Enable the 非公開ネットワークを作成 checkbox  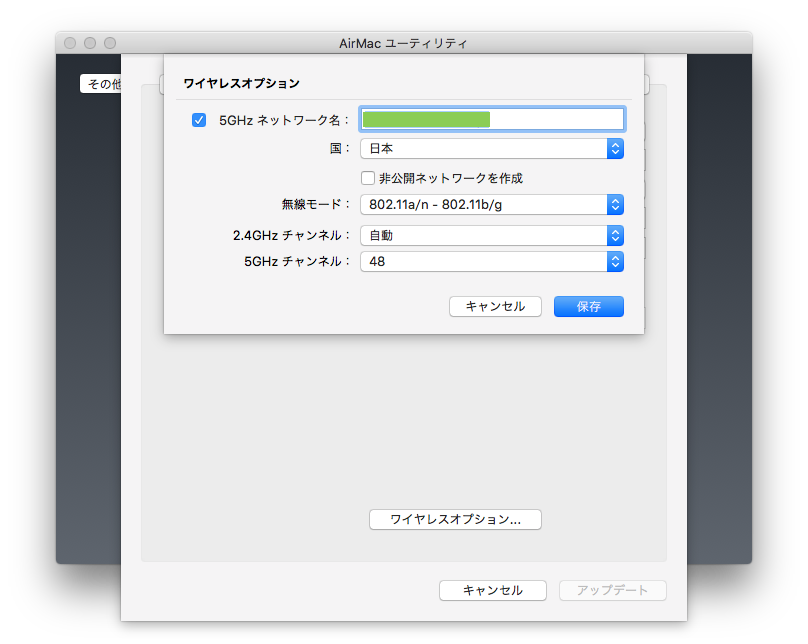click(367, 178)
